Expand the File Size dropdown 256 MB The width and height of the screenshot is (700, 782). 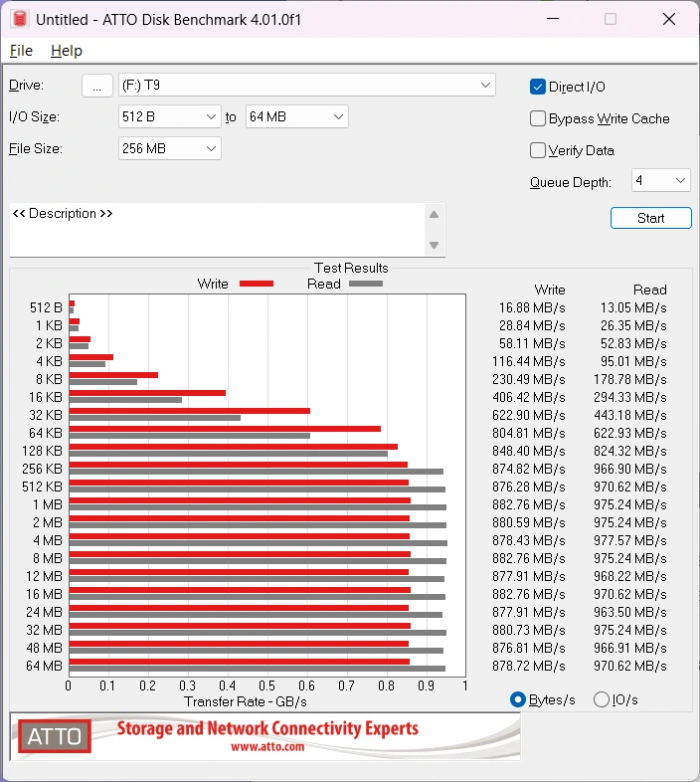[169, 148]
